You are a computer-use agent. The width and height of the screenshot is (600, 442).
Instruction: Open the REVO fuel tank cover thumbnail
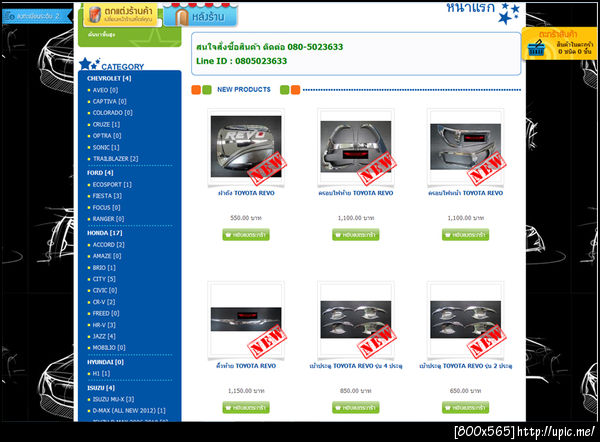[246, 147]
